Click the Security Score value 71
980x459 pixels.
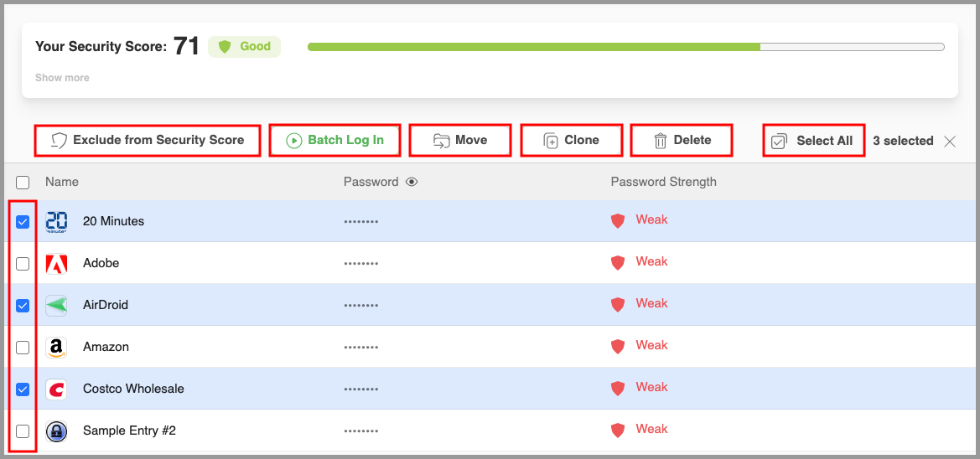coord(186,46)
